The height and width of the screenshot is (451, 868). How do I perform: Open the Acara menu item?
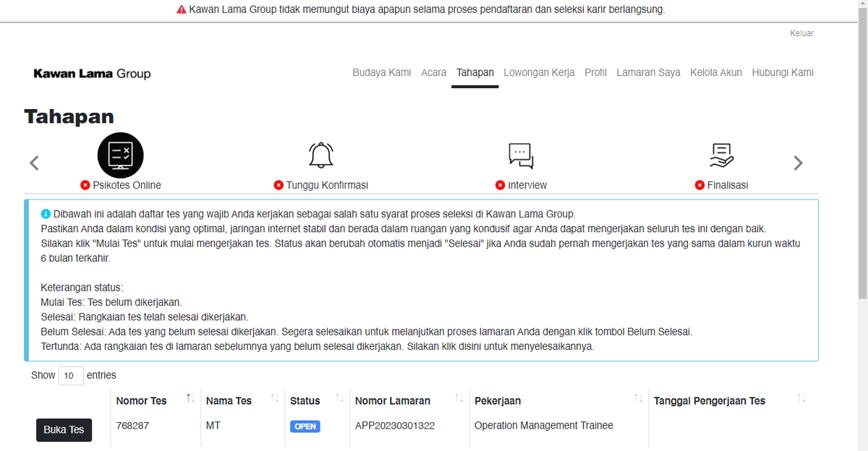pos(434,72)
